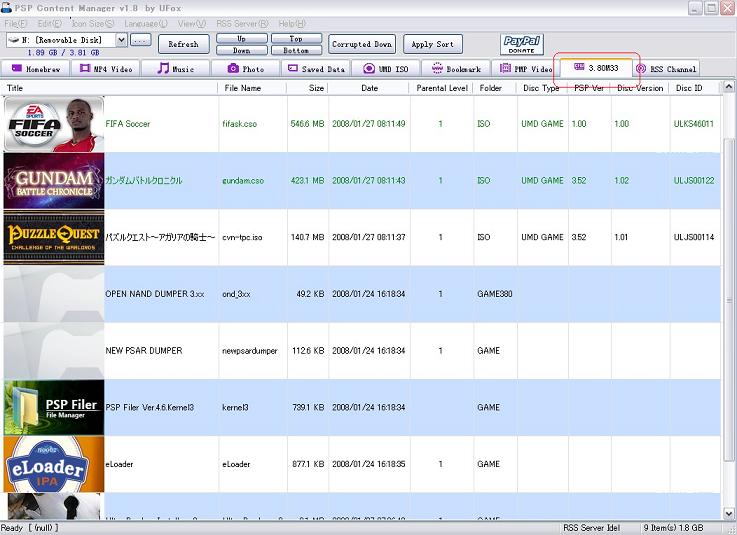
Task: Click the Homebrew tab icon
Action: click(17, 68)
